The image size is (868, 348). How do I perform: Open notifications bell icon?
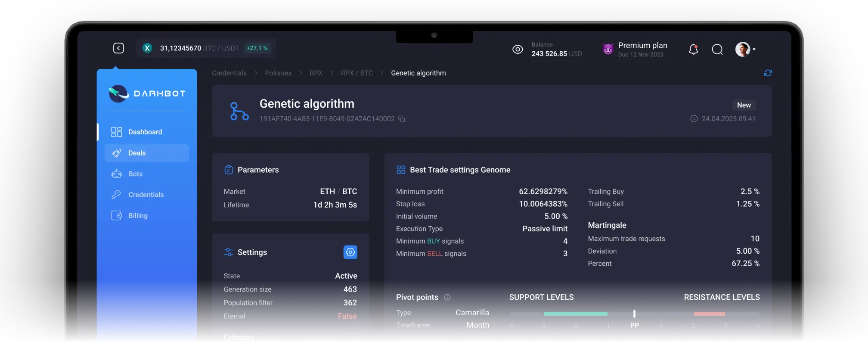click(x=693, y=50)
